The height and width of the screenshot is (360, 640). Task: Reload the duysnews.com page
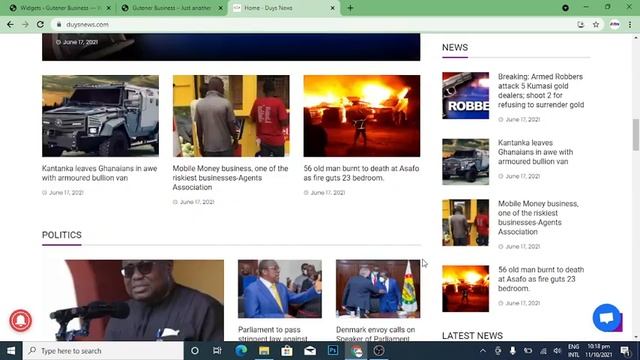[x=40, y=24]
